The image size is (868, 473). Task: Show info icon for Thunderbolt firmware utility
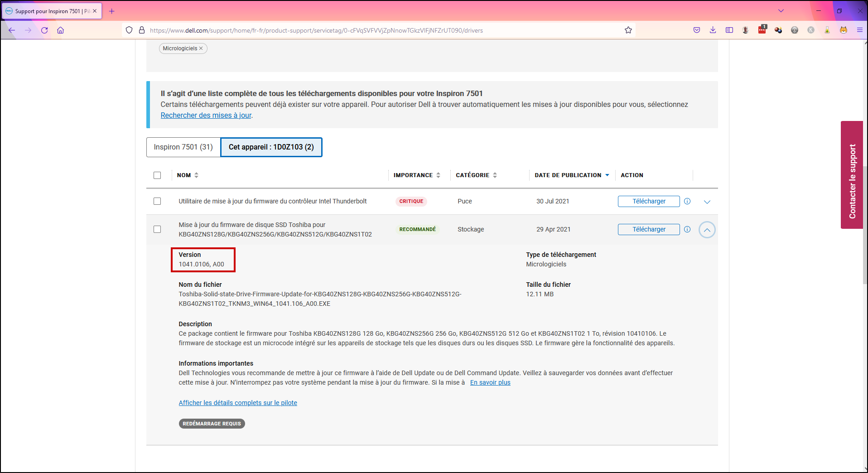[687, 201]
